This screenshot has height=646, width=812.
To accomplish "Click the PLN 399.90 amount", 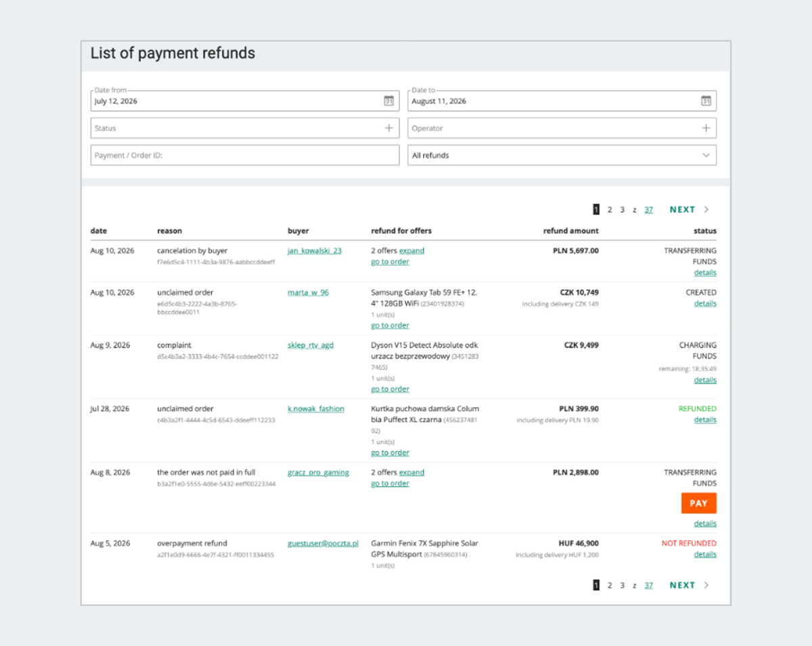I will [579, 409].
